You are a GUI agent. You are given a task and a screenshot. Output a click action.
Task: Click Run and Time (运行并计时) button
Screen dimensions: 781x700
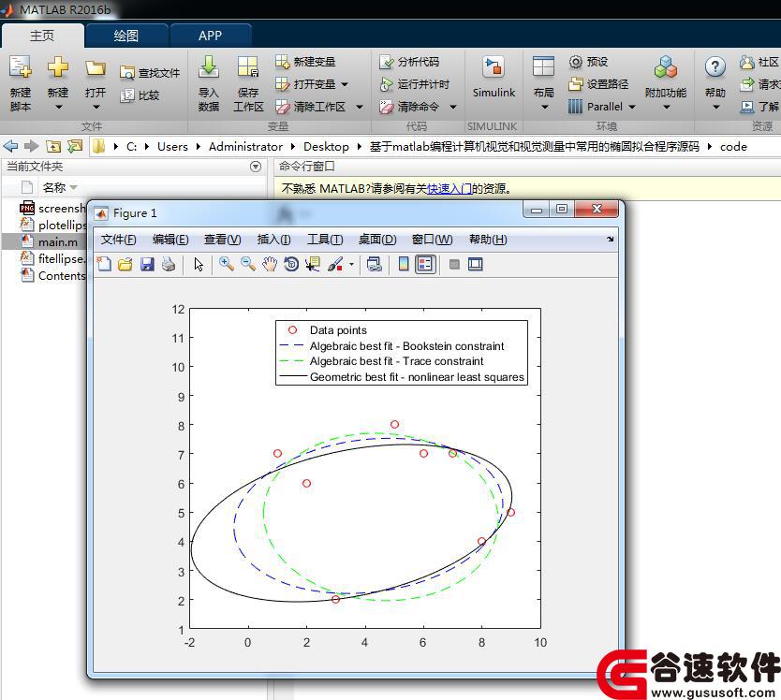pos(415,84)
